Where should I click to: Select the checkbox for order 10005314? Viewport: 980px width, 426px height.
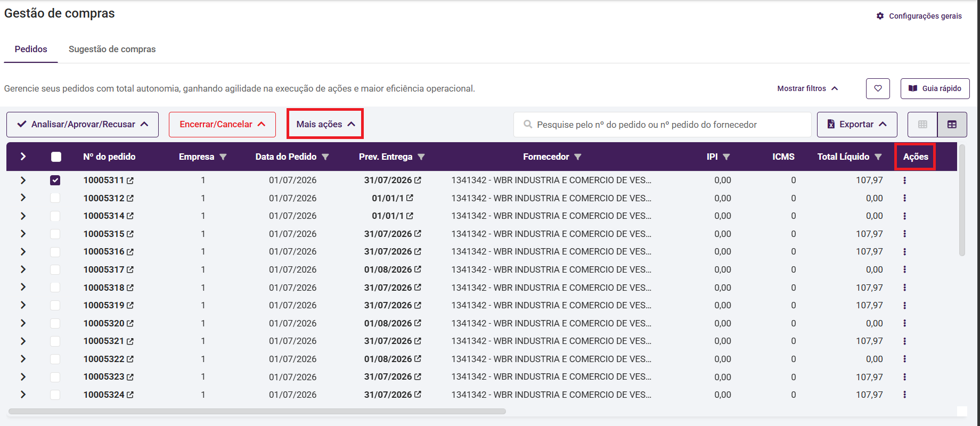(x=55, y=216)
